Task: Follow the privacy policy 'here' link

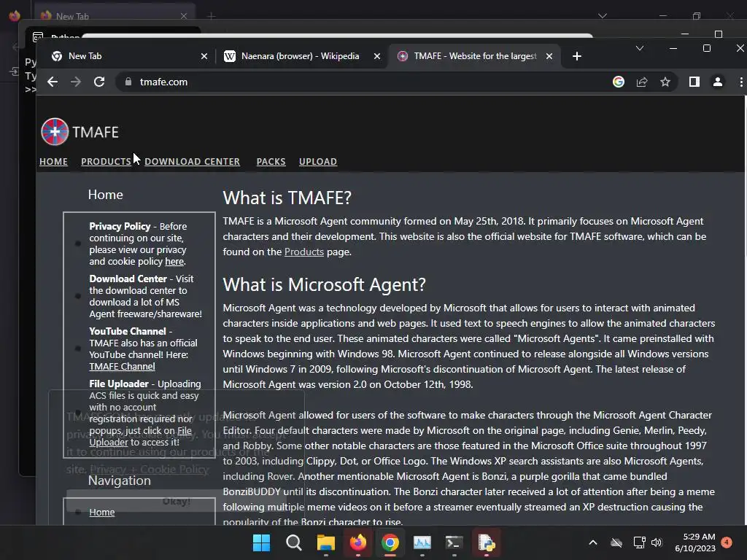Action: [174, 262]
